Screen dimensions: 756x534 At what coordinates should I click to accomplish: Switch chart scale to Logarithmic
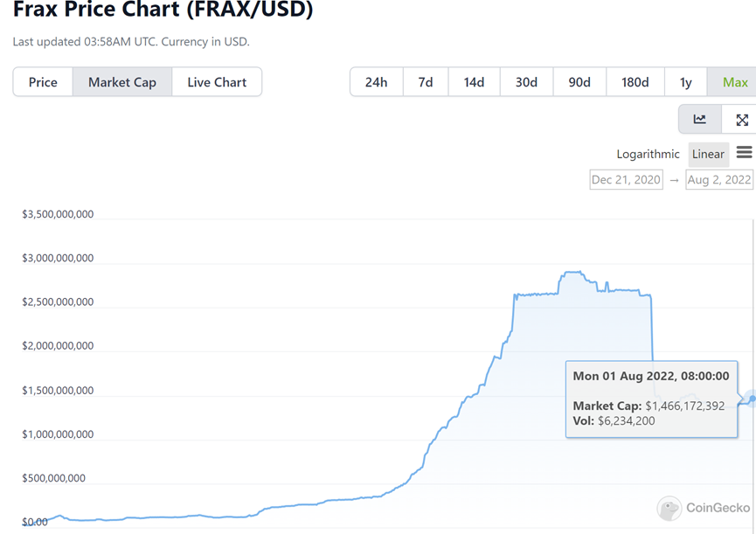click(x=648, y=154)
